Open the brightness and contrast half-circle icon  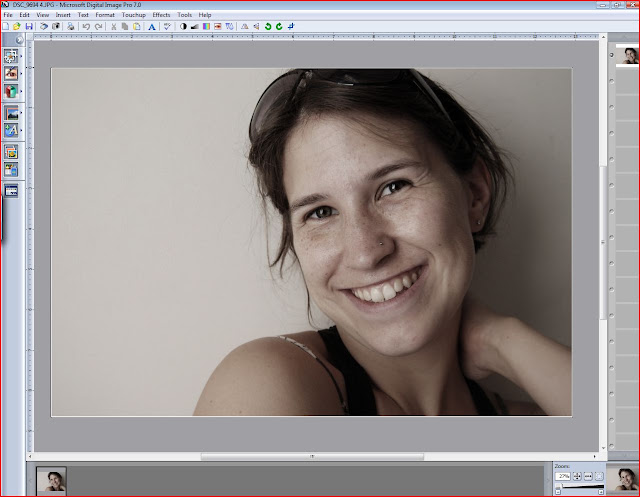coord(183,27)
